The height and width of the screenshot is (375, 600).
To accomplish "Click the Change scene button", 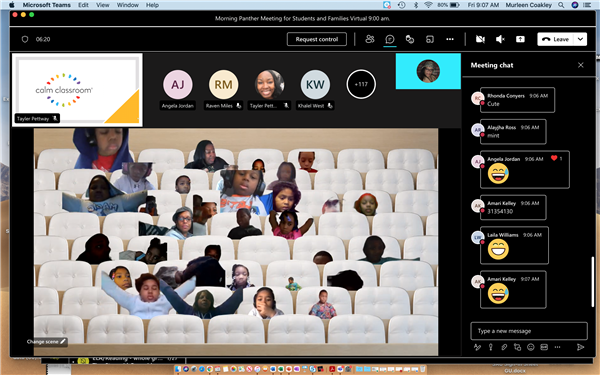I will coord(46,341).
